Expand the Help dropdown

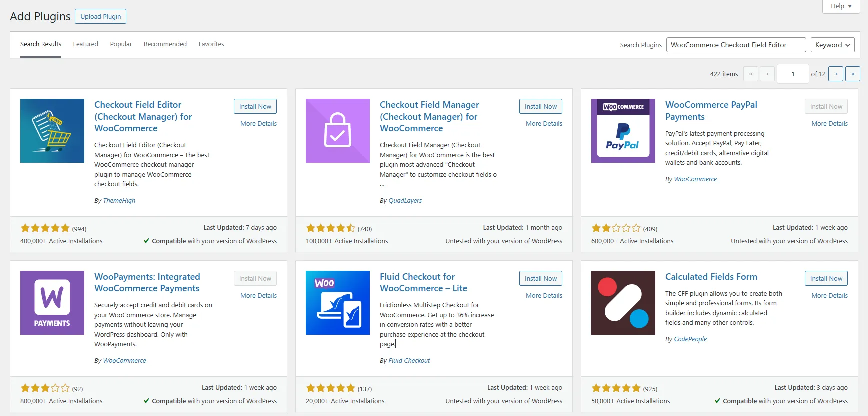[841, 6]
